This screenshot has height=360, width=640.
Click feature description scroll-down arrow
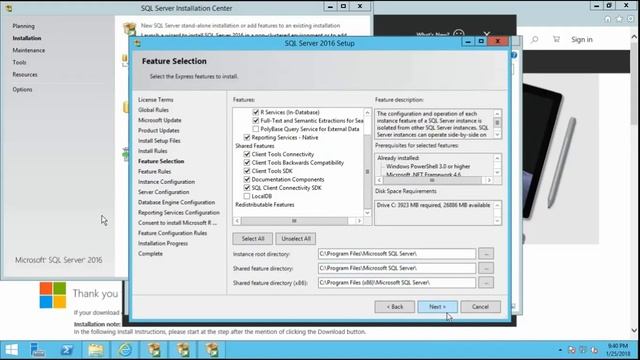[x=497, y=135]
